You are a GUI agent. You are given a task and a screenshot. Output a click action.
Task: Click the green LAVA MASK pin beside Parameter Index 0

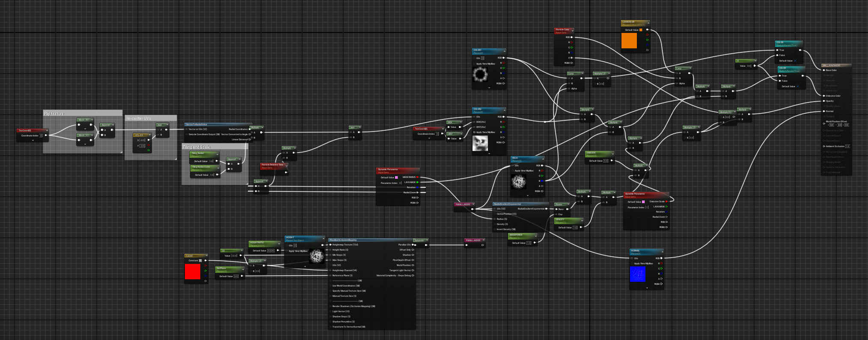417,182
